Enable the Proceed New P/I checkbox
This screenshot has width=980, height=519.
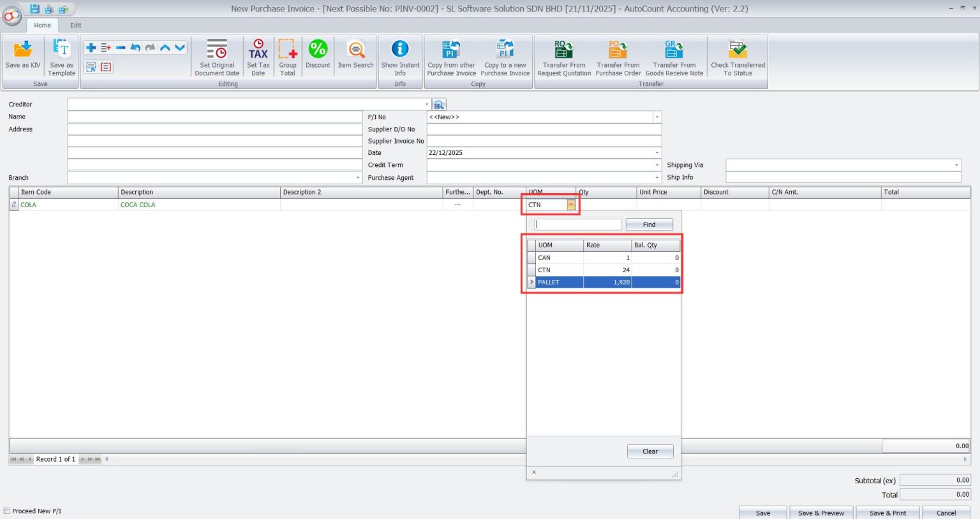point(7,511)
